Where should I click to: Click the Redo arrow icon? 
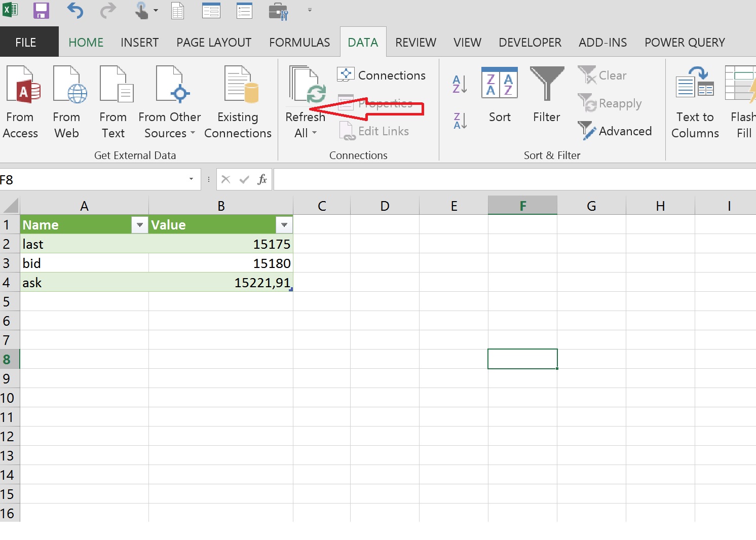(107, 10)
